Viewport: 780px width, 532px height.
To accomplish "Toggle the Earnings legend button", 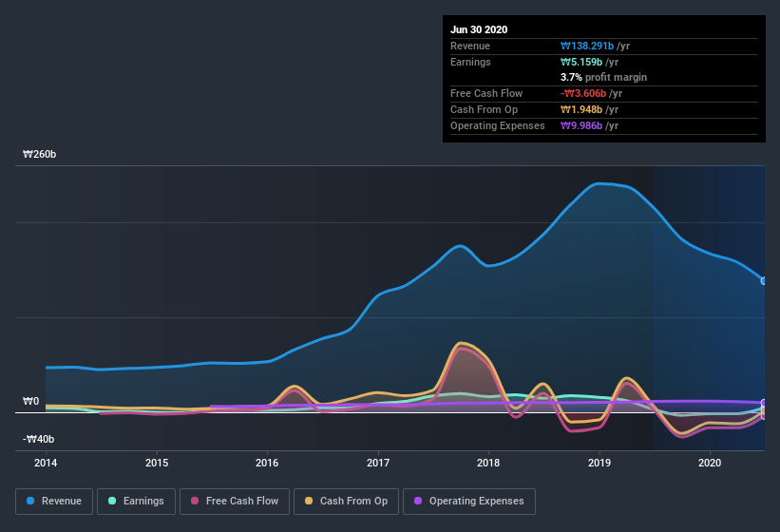I will [136, 502].
